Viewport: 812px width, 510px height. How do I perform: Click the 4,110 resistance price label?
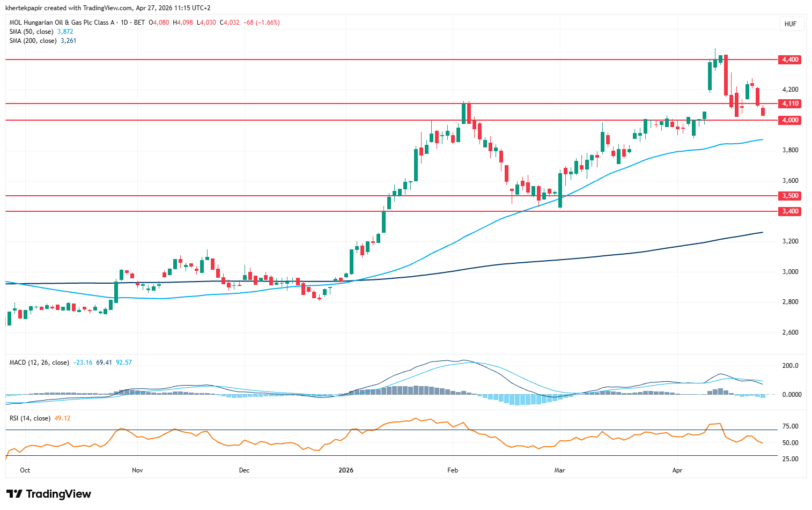[x=789, y=104]
